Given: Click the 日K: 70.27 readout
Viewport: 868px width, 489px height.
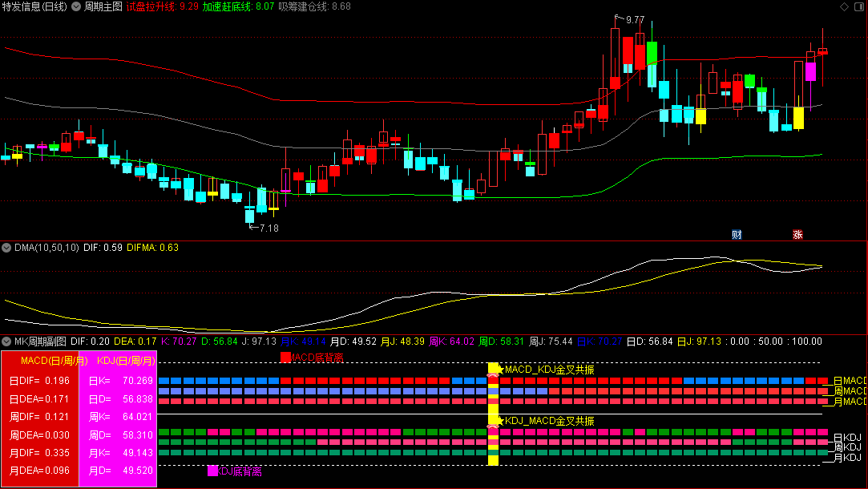Looking at the screenshot, I should (x=600, y=341).
